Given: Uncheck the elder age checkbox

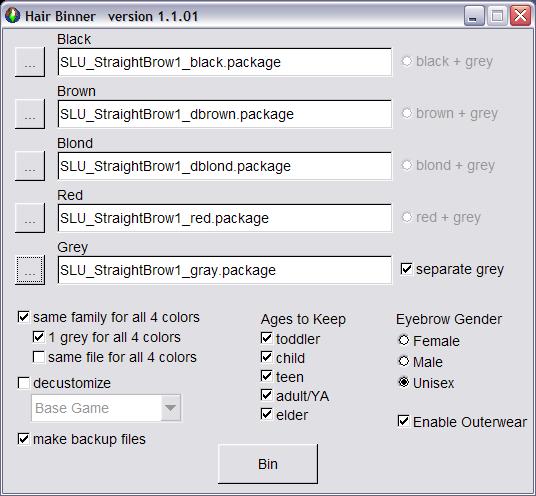Looking at the screenshot, I should [x=266, y=414].
